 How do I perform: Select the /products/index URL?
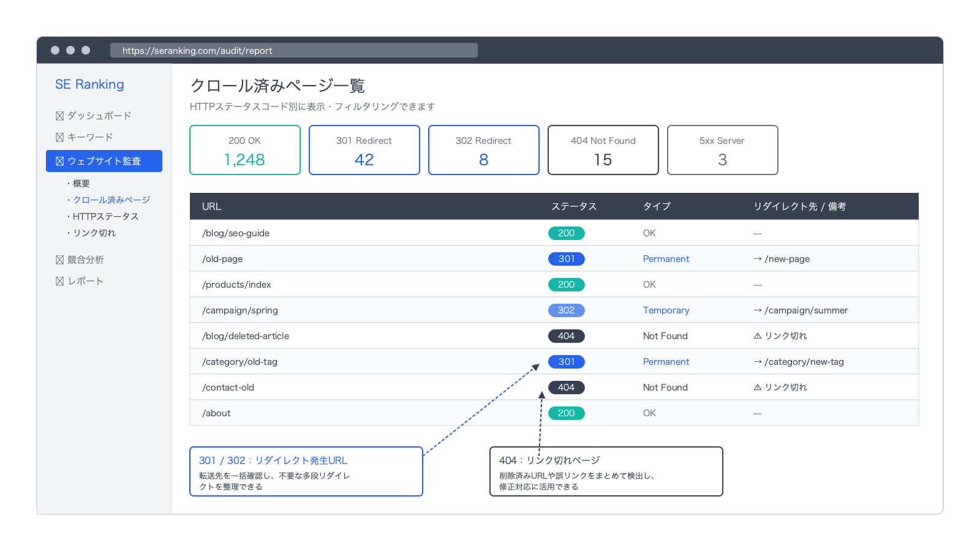(x=236, y=285)
